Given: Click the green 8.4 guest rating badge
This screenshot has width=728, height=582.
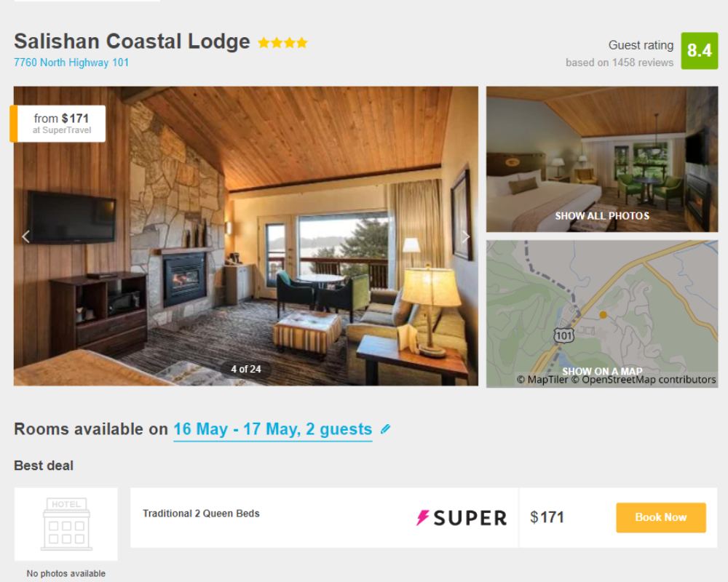Looking at the screenshot, I should 699,51.
